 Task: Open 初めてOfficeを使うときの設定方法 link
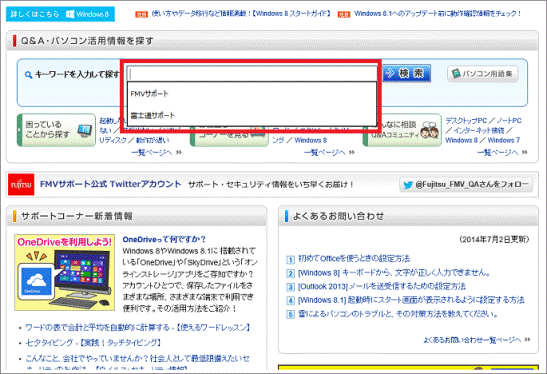[x=354, y=259]
